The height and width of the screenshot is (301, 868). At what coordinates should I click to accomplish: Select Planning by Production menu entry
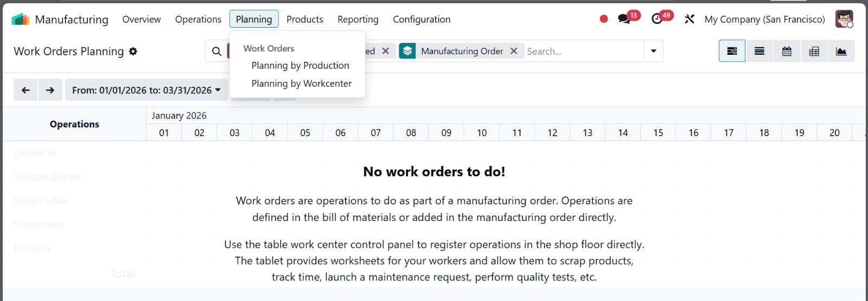click(300, 66)
